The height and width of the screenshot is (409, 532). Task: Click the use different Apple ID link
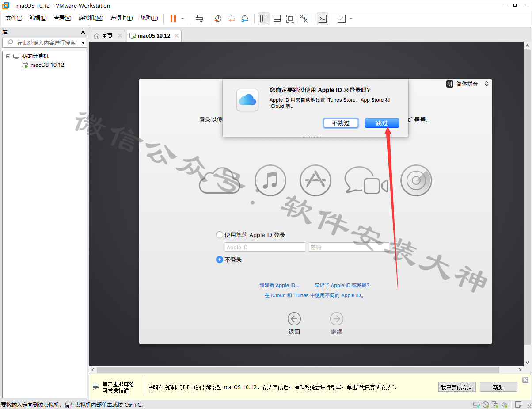(x=315, y=295)
